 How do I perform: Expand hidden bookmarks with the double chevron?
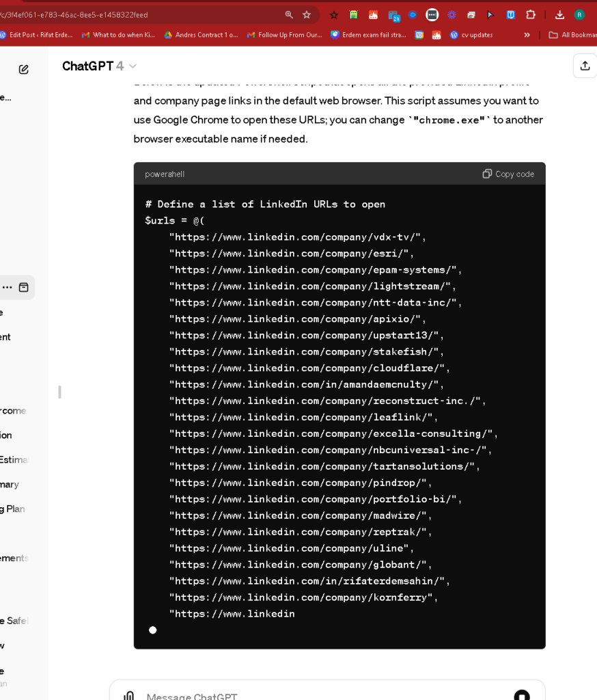(x=527, y=35)
